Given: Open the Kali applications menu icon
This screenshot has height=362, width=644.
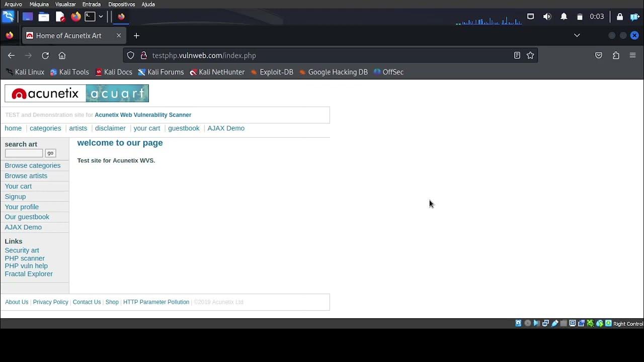Looking at the screenshot, I should click(8, 17).
